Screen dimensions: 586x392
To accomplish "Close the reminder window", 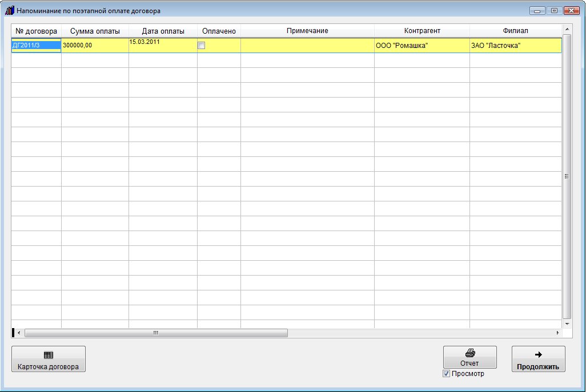I will (571, 11).
